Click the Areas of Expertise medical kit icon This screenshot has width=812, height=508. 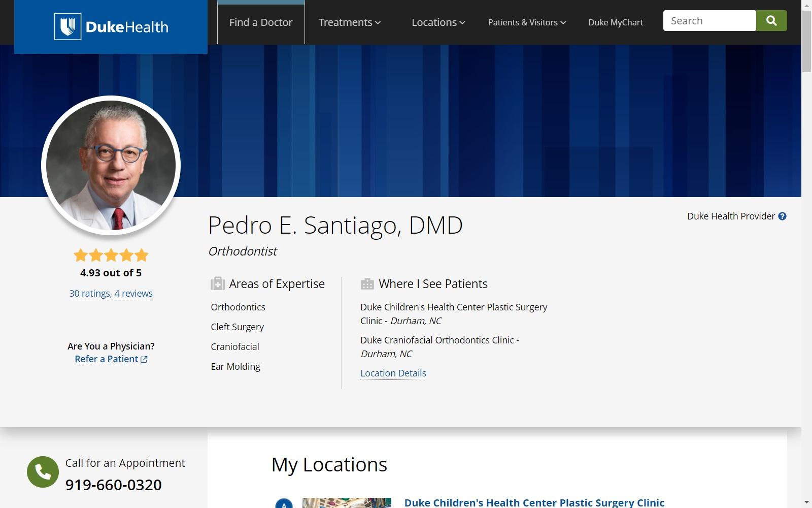[218, 283]
